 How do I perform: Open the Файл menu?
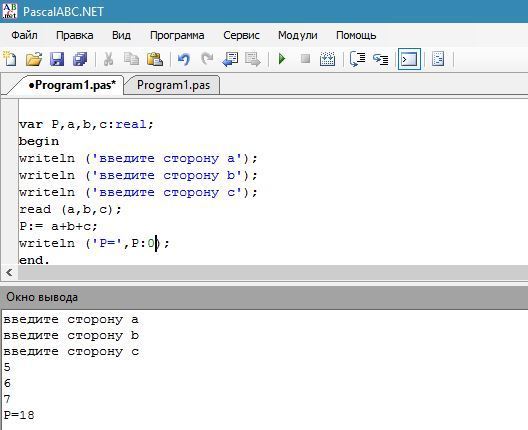(x=24, y=35)
